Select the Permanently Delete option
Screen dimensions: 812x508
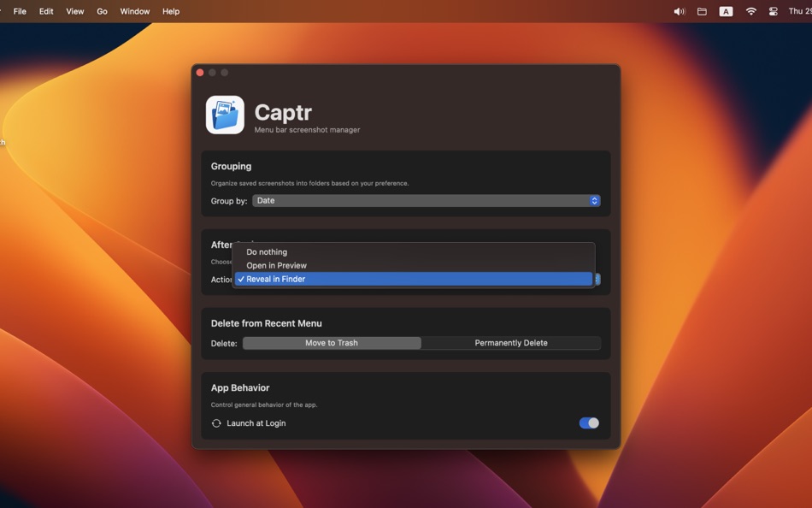pos(511,342)
